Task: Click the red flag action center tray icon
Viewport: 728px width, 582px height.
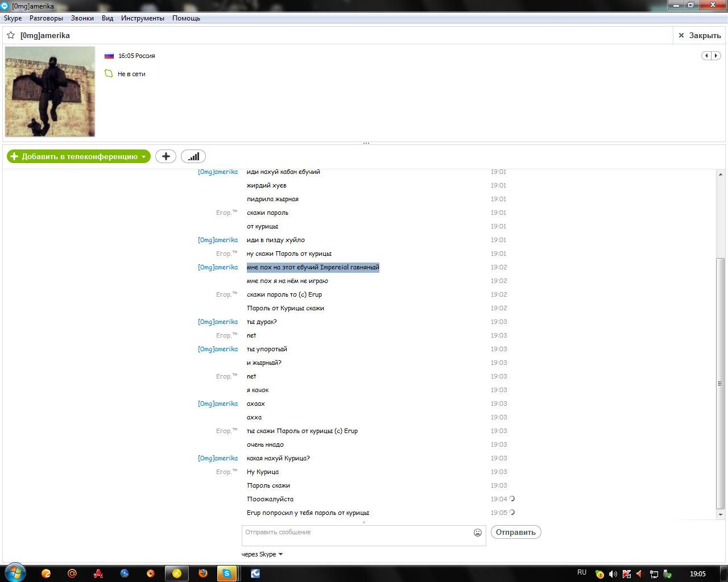Action: point(627,574)
